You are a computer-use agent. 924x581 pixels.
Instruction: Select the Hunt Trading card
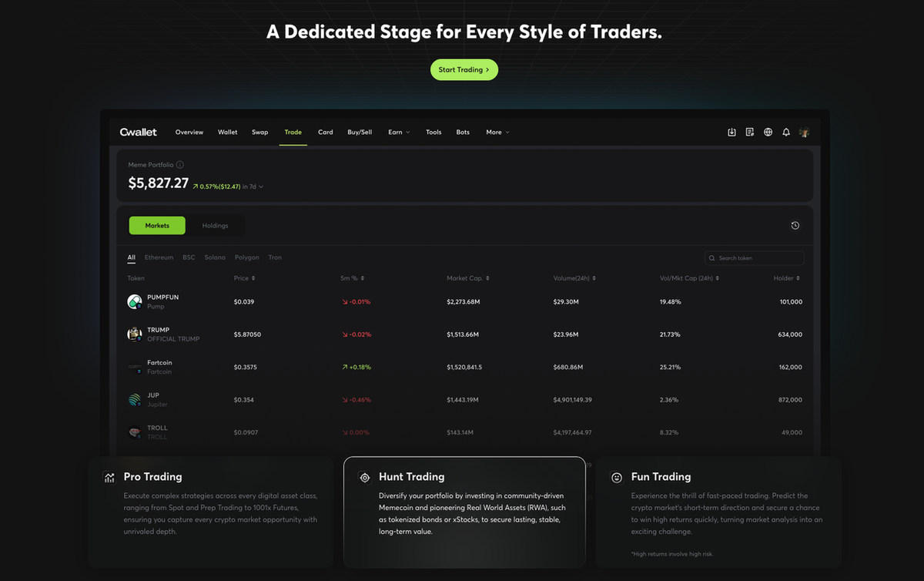pyautogui.click(x=464, y=512)
